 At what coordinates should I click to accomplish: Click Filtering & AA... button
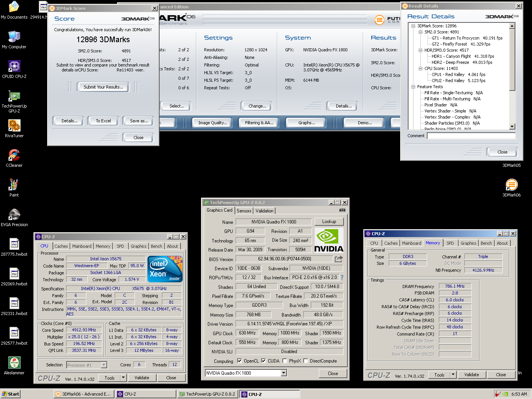coord(259,123)
